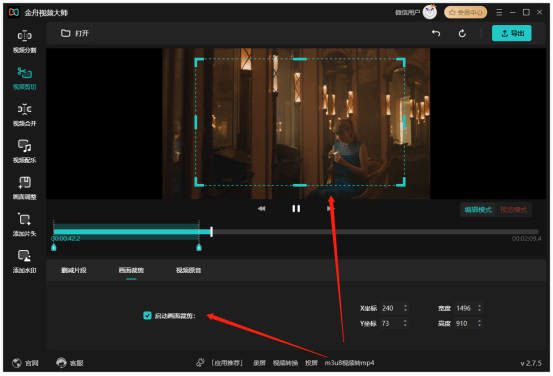Open the hamburger menu in title bar
553x376 pixels.
pyautogui.click(x=499, y=12)
